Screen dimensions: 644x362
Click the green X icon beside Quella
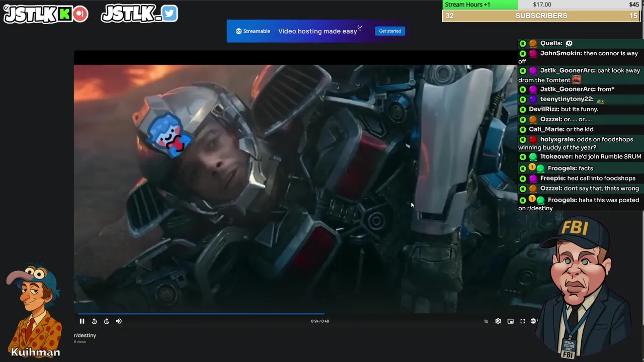pyautogui.click(x=523, y=44)
